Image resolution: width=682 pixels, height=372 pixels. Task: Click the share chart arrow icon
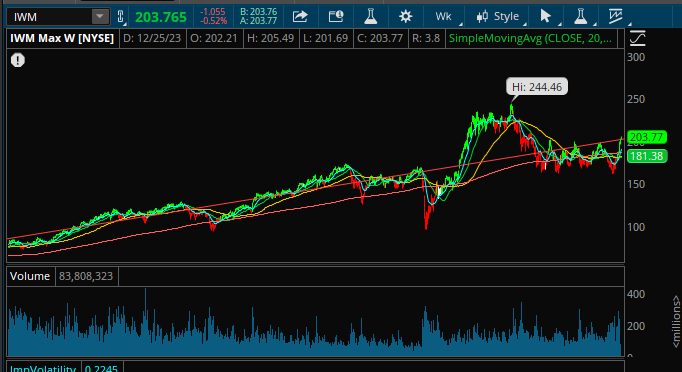coord(300,17)
